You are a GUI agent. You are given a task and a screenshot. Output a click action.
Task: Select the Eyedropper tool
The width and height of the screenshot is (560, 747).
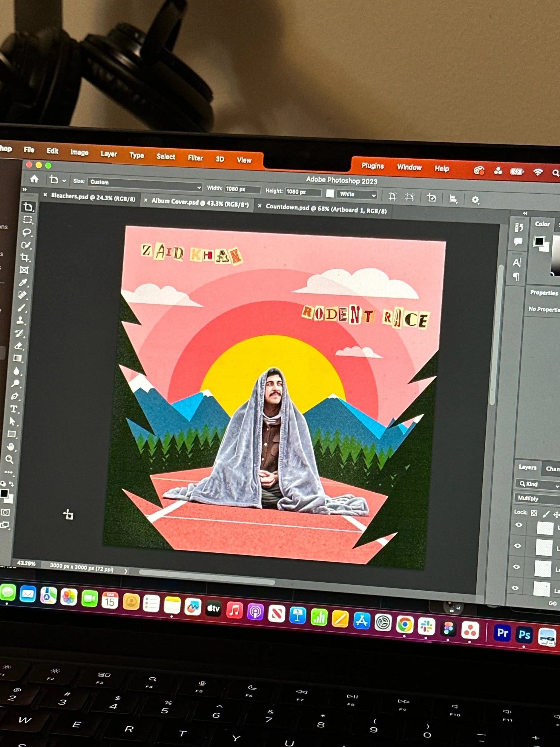tap(23, 283)
